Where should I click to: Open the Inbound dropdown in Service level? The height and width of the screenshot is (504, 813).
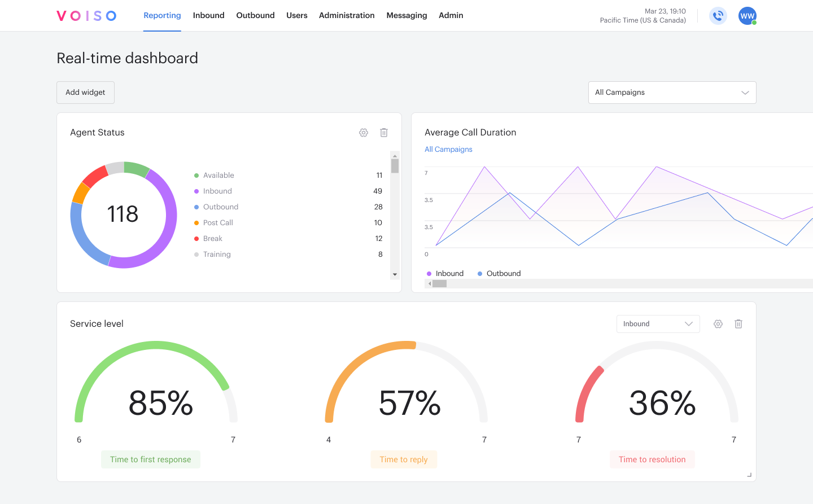(658, 324)
